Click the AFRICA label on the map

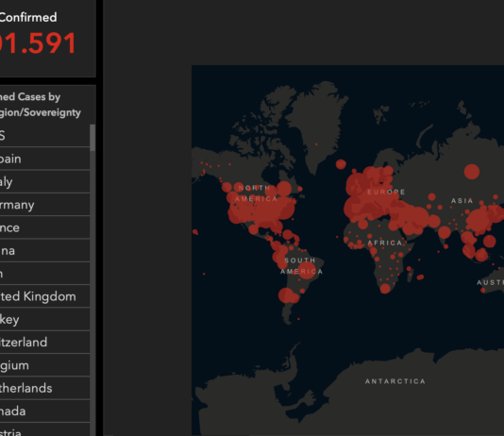(x=385, y=243)
